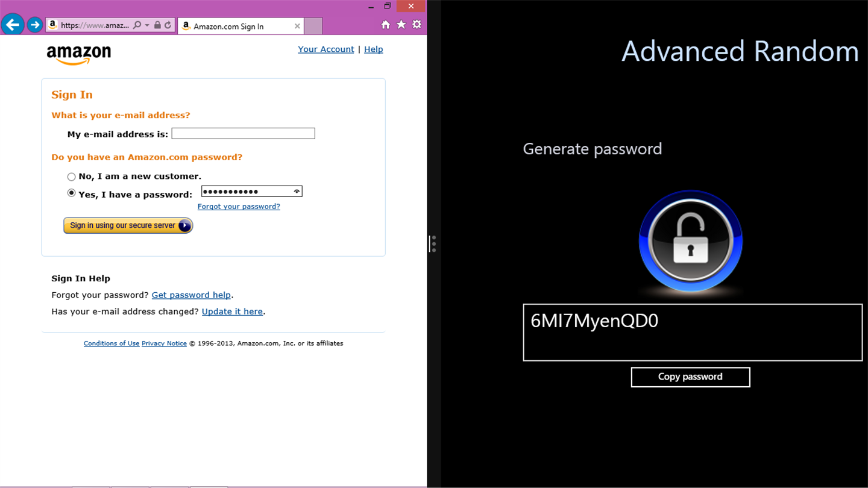Click the unlocked padlock generate button
This screenshot has width=868, height=488.
691,242
